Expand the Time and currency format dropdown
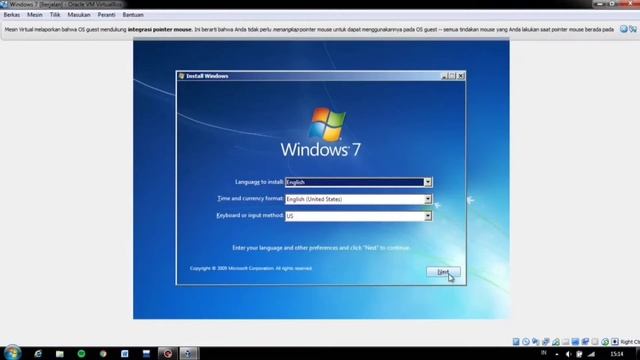Viewport: 640px width, 360px height. coord(427,199)
